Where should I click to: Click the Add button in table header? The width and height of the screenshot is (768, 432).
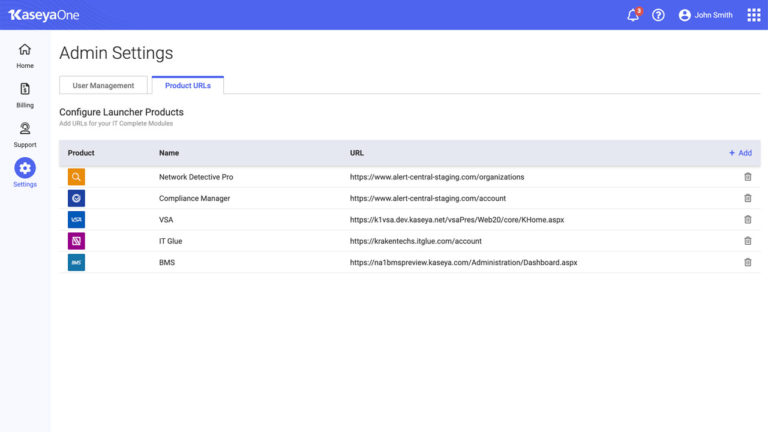point(740,153)
